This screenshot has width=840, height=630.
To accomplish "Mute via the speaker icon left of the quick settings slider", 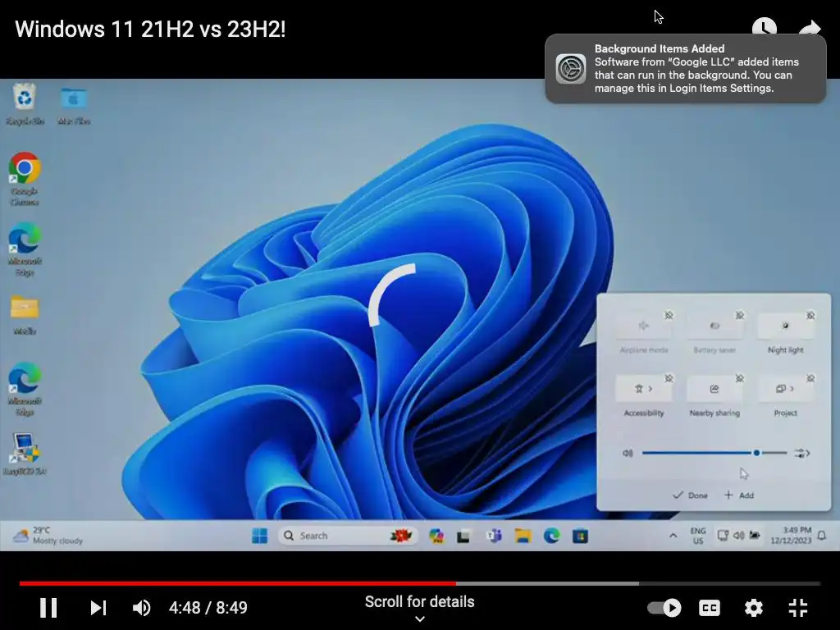I will pos(628,453).
